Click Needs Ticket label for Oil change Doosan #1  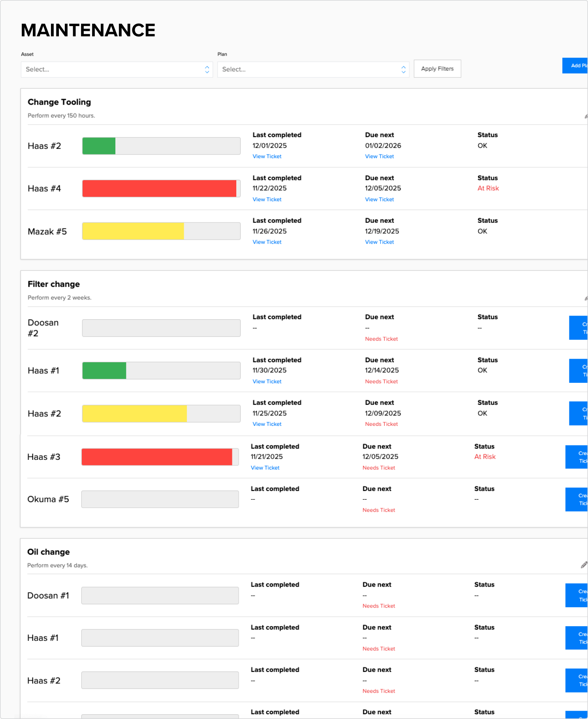[x=379, y=606]
